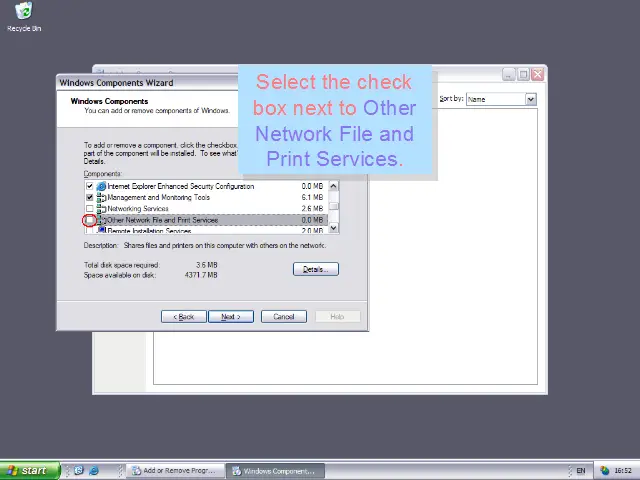Image resolution: width=640 pixels, height=480 pixels.
Task: Select Management and Monitoring Tools row text
Action: coord(158,198)
